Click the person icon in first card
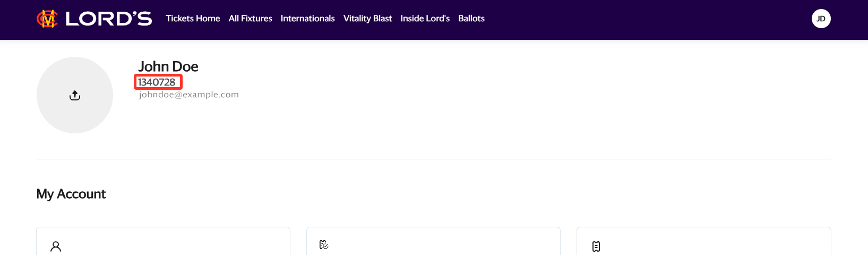868x255 pixels. (56, 246)
